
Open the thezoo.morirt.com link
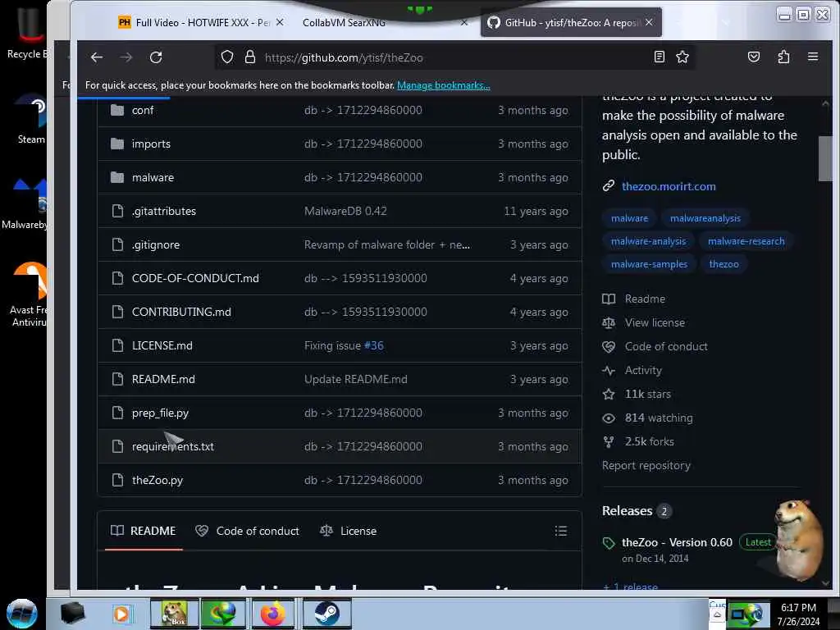click(669, 186)
